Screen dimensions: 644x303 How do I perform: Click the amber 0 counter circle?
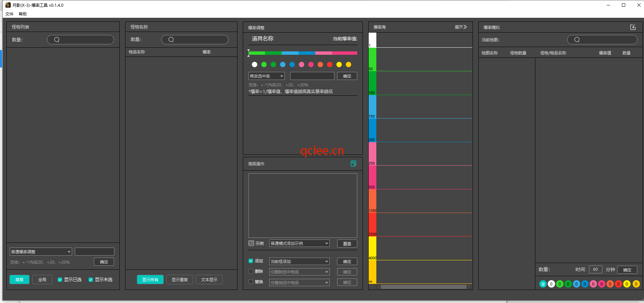[x=636, y=284]
